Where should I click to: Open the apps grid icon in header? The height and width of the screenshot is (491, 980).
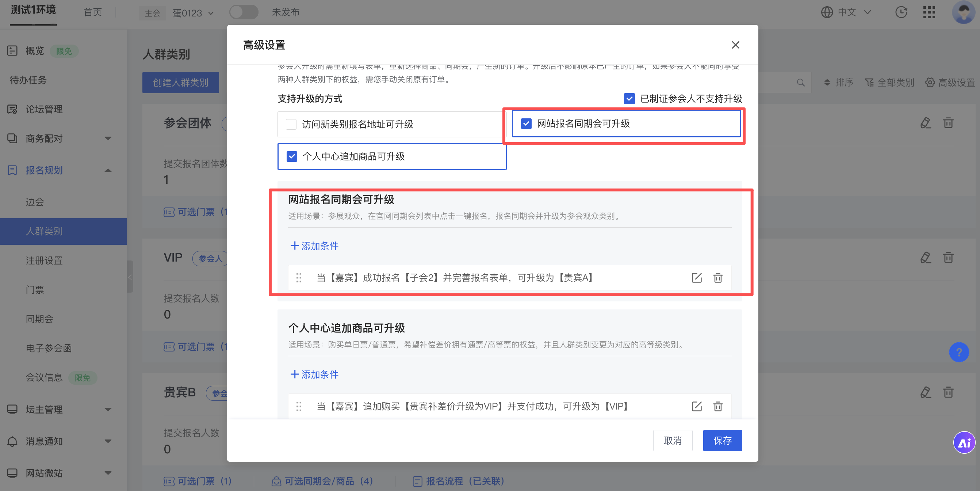coord(929,12)
